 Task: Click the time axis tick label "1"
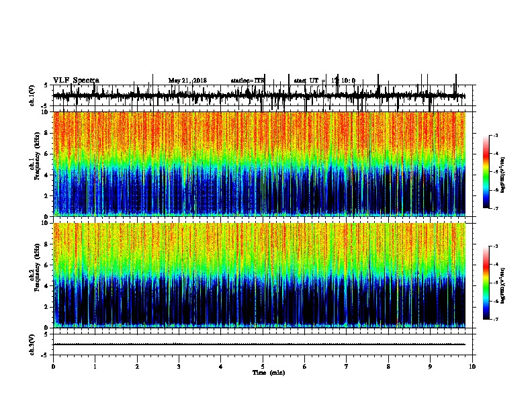[95, 367]
